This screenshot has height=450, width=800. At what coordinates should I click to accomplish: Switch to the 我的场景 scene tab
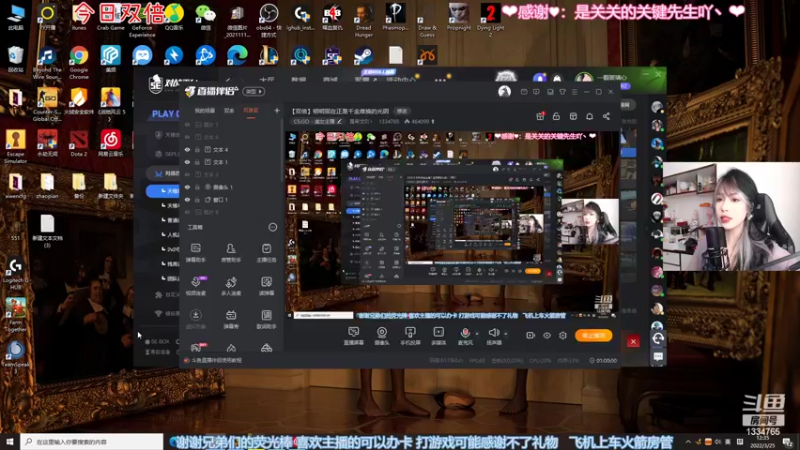click(205, 110)
